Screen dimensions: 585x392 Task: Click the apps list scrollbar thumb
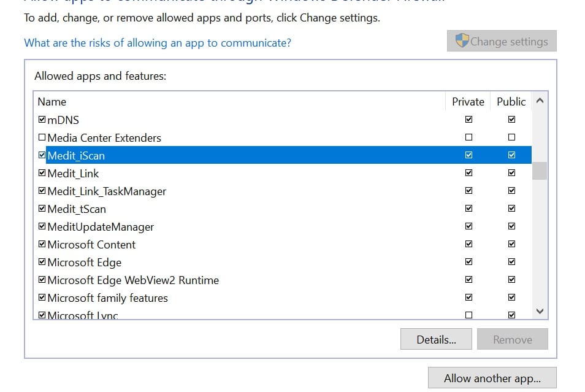click(x=540, y=171)
